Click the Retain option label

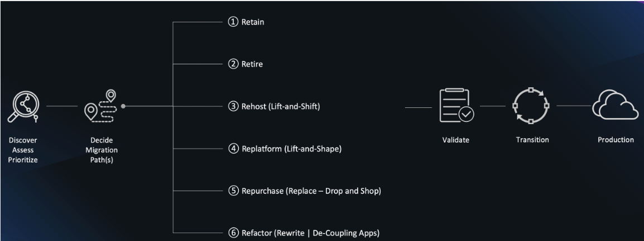pos(253,22)
